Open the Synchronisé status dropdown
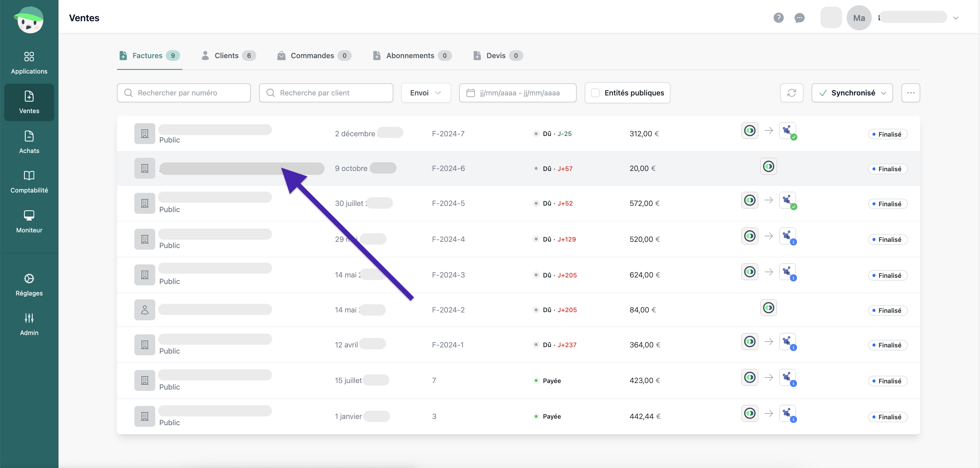This screenshot has width=980, height=468. (852, 93)
